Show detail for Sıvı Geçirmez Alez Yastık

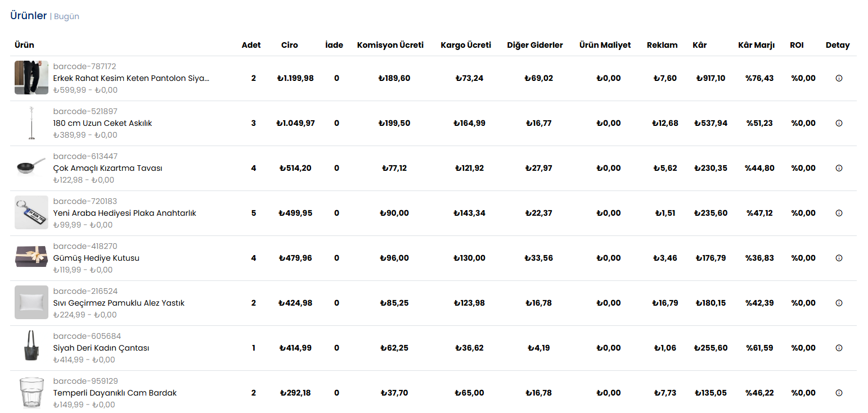(x=839, y=303)
